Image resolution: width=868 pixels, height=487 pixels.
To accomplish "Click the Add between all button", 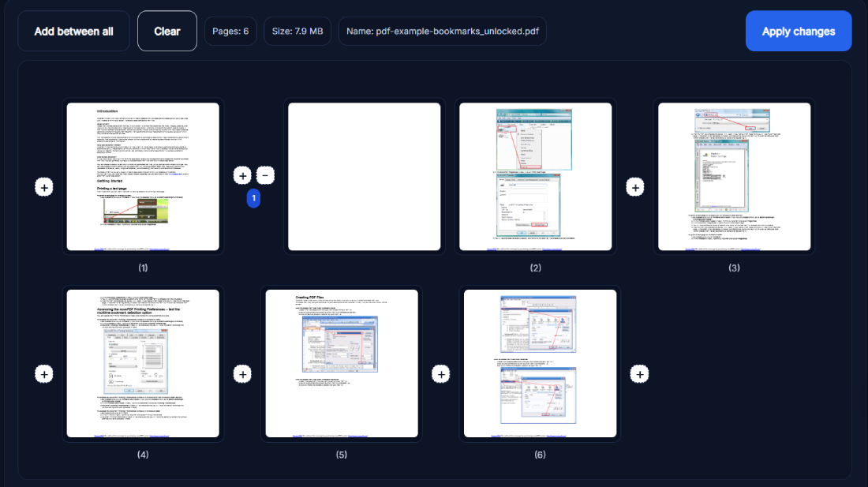I will click(73, 31).
